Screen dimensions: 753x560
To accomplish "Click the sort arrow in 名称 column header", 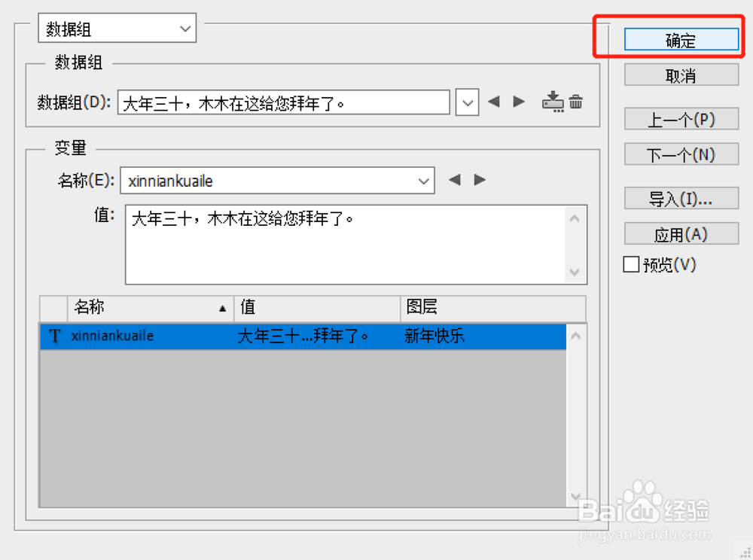I will tap(222, 309).
